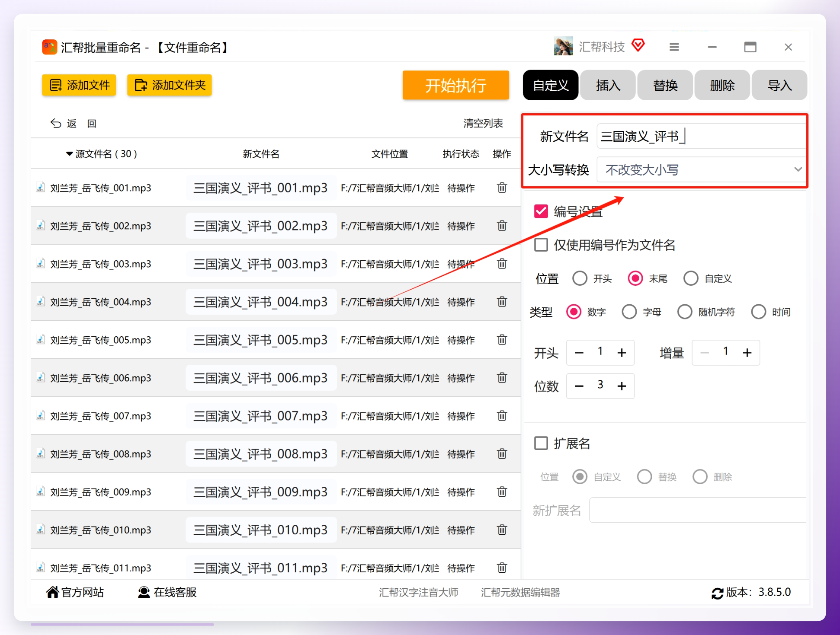Enable 仅使用编号作为文件名 checkbox
The image size is (840, 635).
click(x=541, y=245)
